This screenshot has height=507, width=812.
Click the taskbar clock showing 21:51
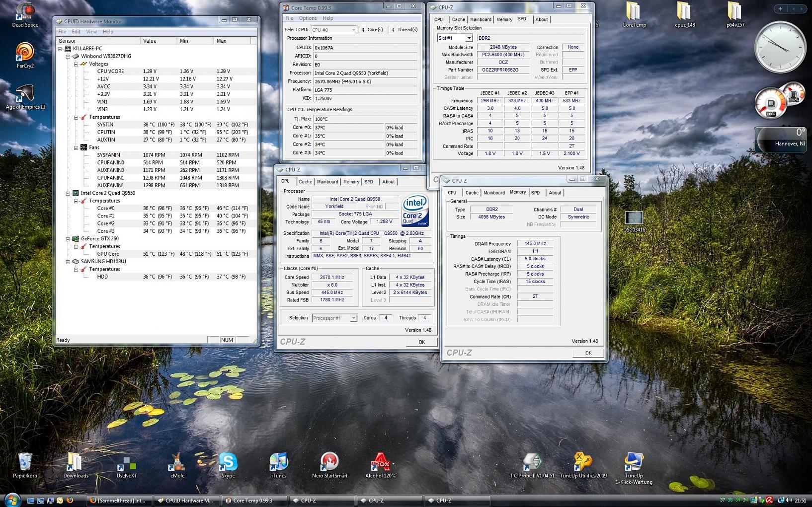point(800,501)
